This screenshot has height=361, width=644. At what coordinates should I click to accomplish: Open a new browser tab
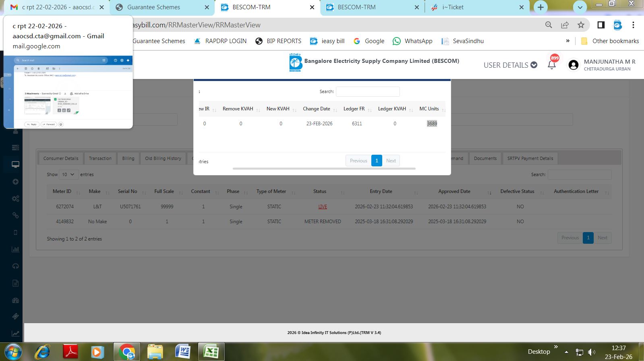pyautogui.click(x=540, y=7)
